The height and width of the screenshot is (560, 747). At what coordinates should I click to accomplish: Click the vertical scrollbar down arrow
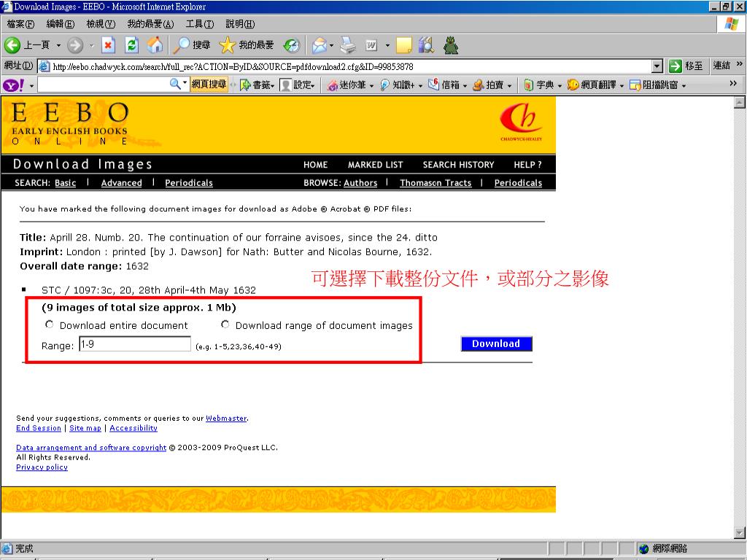(740, 532)
